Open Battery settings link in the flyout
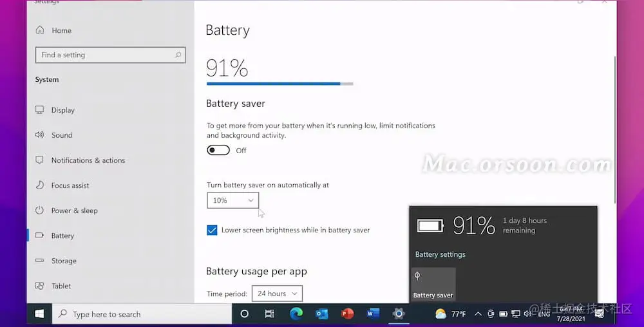This screenshot has height=327, width=644. tap(440, 254)
